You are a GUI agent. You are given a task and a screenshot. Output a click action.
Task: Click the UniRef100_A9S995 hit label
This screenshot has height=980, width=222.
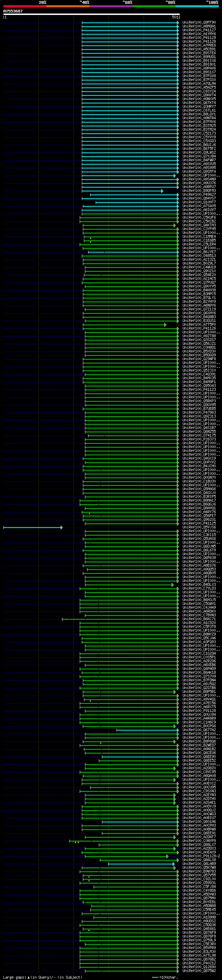coord(199,168)
